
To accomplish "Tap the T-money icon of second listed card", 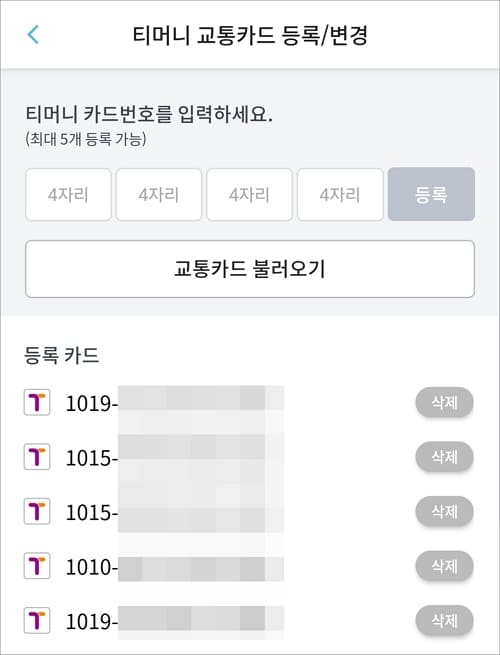I will [37, 457].
